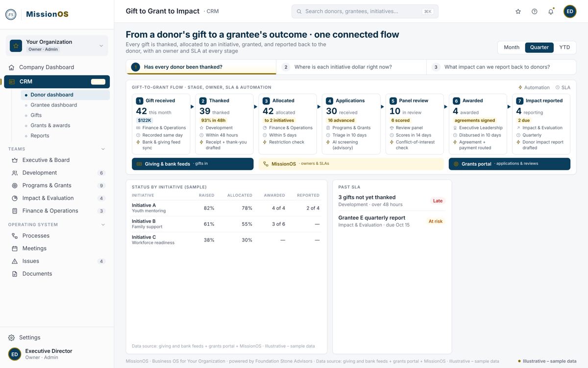Click the $122K badge on Gift received
588x368 pixels.
tap(145, 120)
